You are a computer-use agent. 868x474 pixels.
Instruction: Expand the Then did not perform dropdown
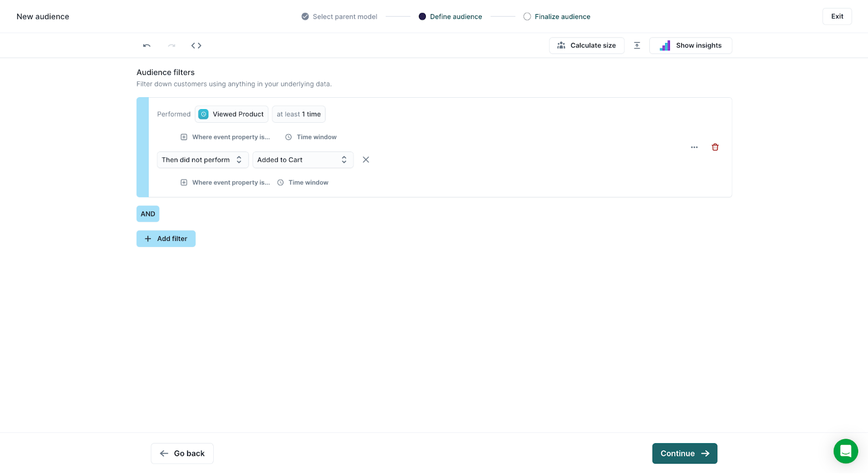(202, 160)
